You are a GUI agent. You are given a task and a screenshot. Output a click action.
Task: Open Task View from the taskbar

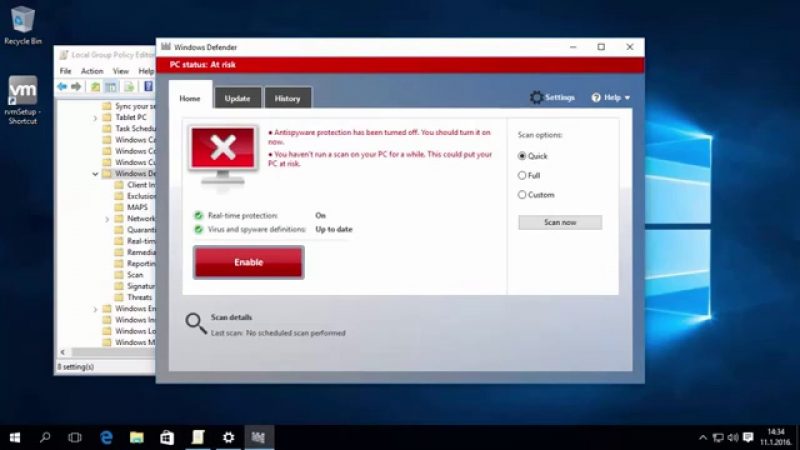click(x=75, y=437)
